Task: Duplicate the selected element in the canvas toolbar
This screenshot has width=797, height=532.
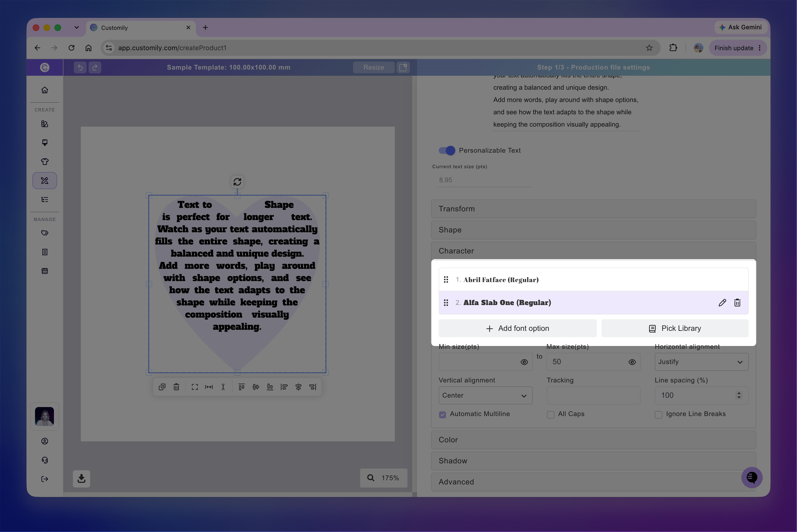Action: [162, 387]
